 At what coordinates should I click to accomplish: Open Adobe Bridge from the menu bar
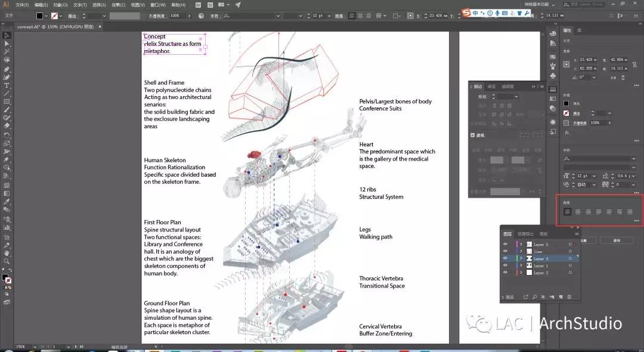tap(199, 5)
